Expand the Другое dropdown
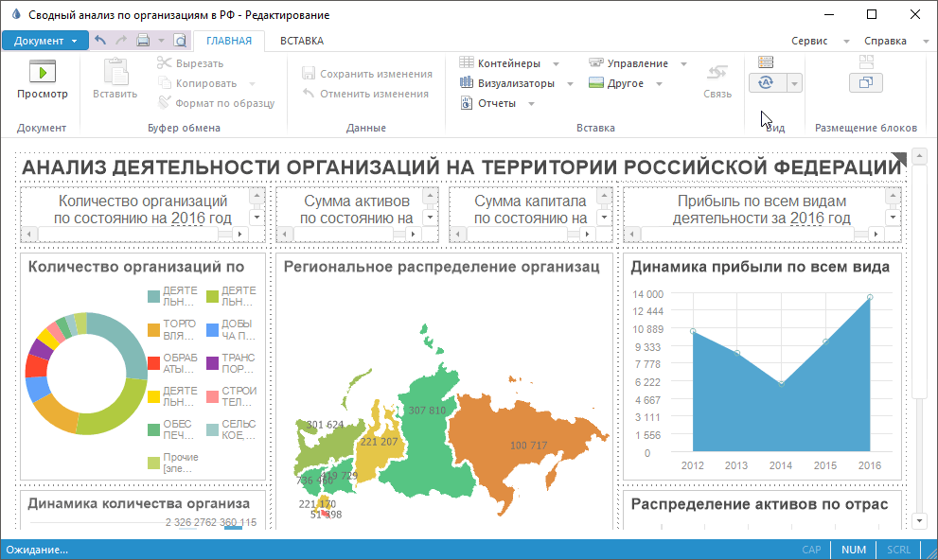The width and height of the screenshot is (938, 560). click(x=659, y=83)
